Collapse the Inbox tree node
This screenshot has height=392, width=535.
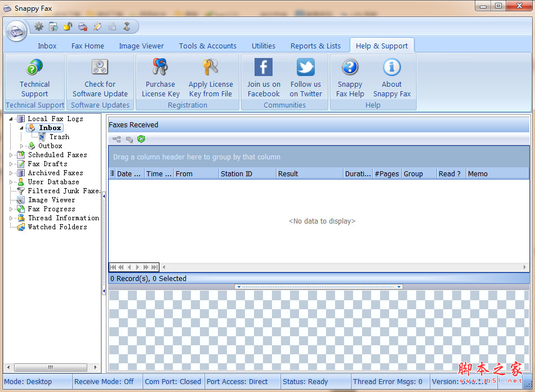(x=21, y=128)
